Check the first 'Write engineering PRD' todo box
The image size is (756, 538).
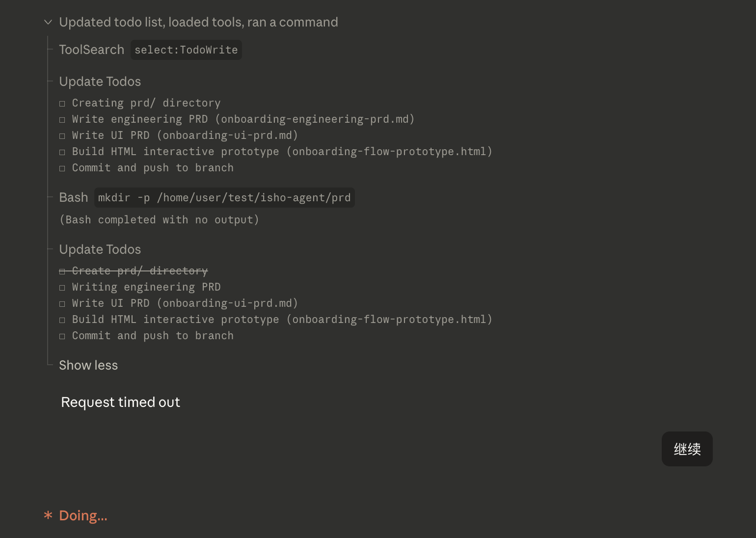coord(62,120)
